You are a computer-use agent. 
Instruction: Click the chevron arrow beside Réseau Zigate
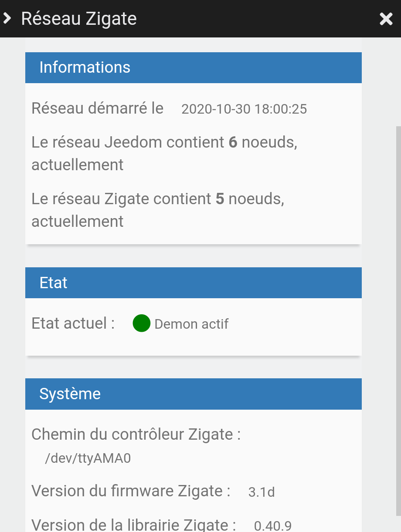tap(7, 19)
